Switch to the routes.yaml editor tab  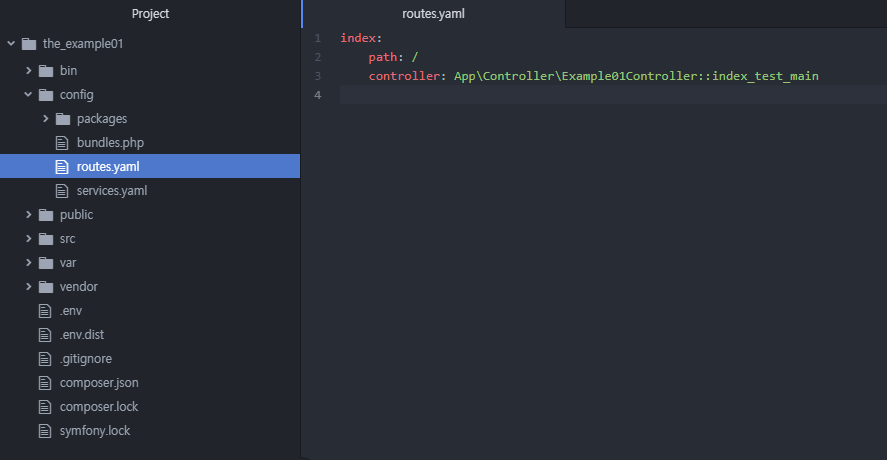[433, 14]
